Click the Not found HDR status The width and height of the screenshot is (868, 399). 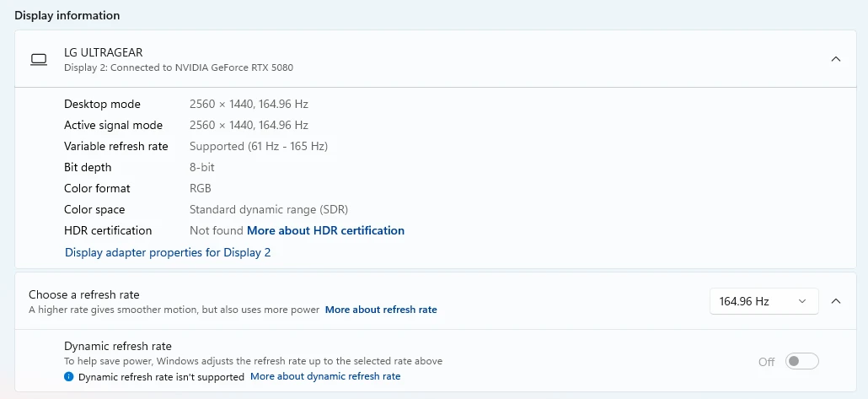(x=217, y=230)
